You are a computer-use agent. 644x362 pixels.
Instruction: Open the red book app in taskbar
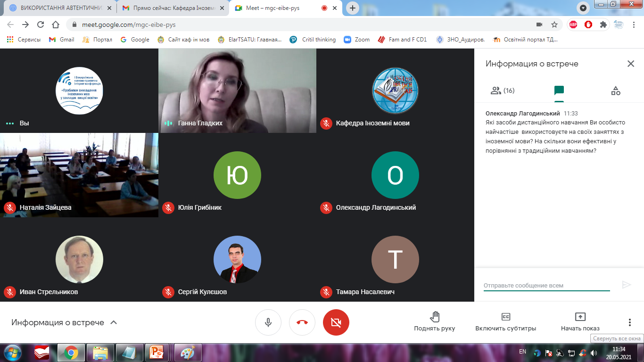pos(42,353)
